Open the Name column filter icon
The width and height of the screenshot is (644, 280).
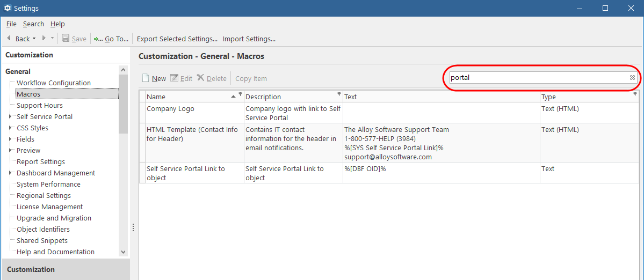240,94
